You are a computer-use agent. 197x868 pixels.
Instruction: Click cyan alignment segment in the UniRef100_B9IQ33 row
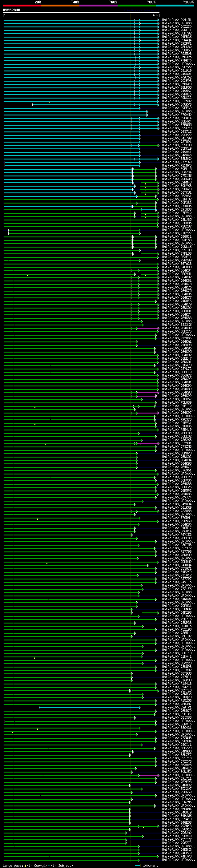pyautogui.click(x=149, y=210)
